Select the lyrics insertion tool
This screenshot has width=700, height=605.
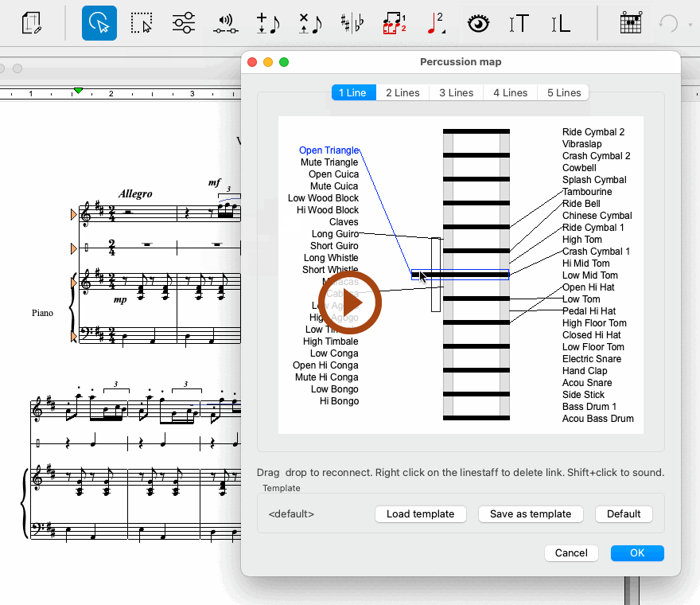[561, 23]
